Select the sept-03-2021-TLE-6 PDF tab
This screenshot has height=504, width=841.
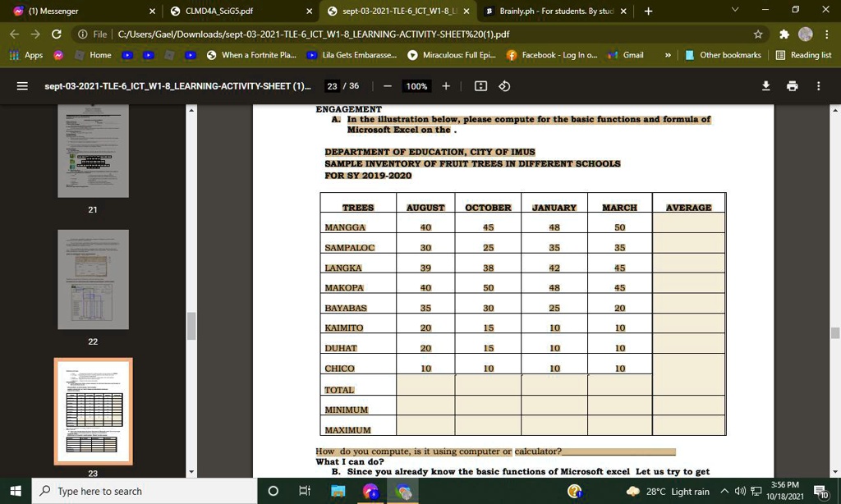click(x=399, y=11)
